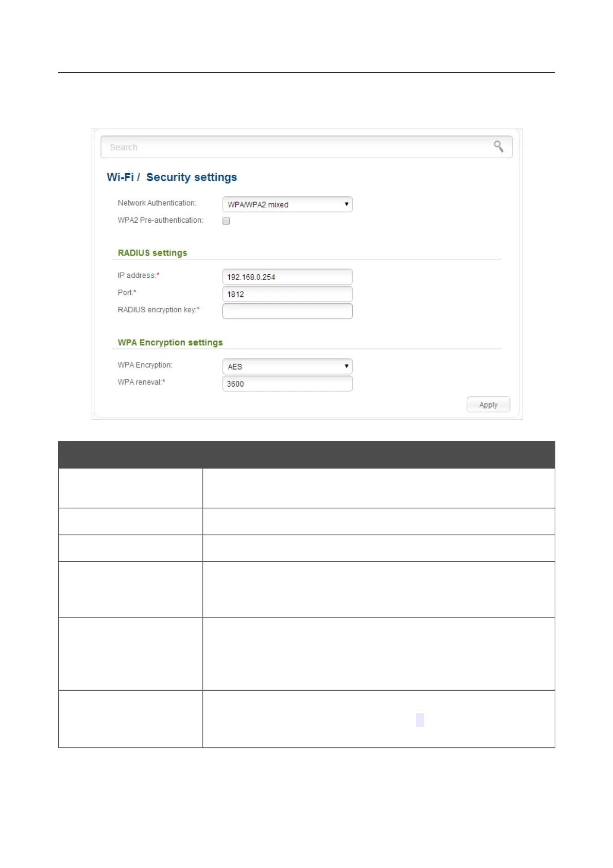Screen dimensions: 613x868
Task: Click the RADIUS encryption key label
Action: pyautogui.click(x=159, y=310)
